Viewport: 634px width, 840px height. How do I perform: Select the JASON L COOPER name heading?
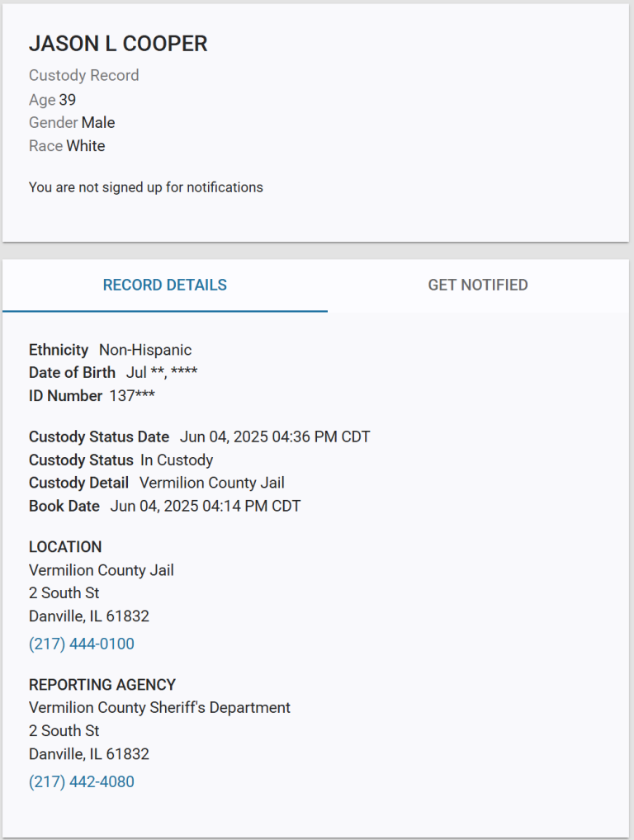click(x=118, y=44)
